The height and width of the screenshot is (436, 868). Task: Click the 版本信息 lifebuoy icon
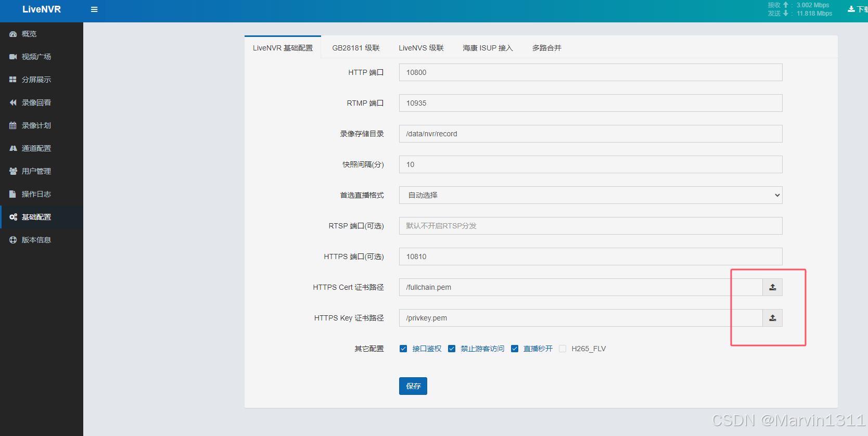(x=13, y=240)
